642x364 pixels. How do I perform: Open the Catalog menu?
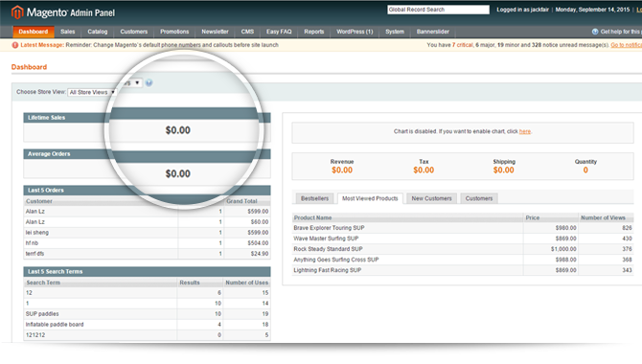[98, 32]
